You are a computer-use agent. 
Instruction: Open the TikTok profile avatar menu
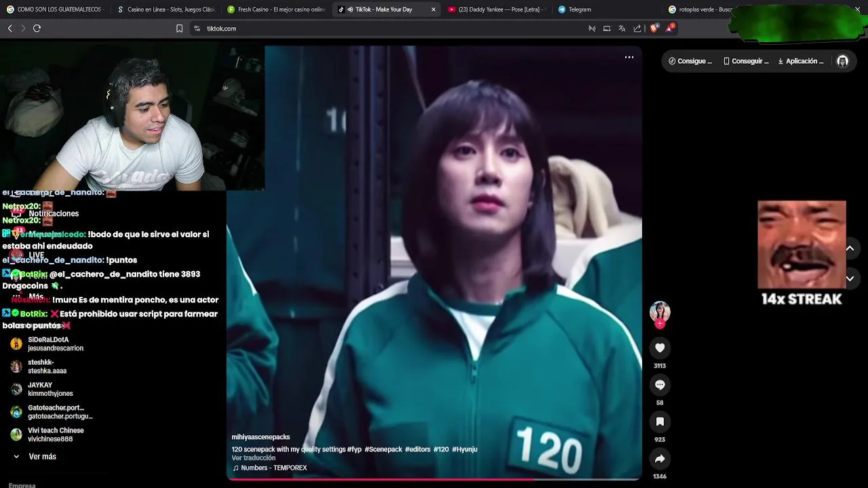tap(843, 61)
